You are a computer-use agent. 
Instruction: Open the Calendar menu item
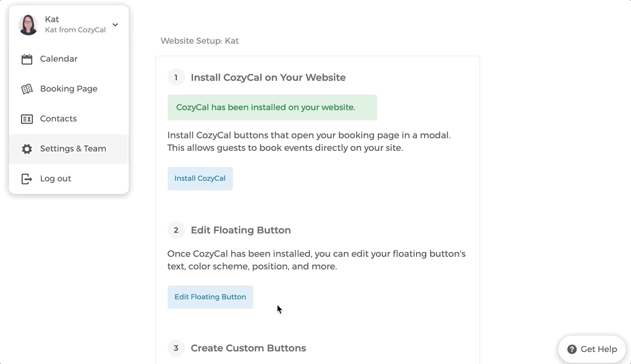pyautogui.click(x=59, y=59)
